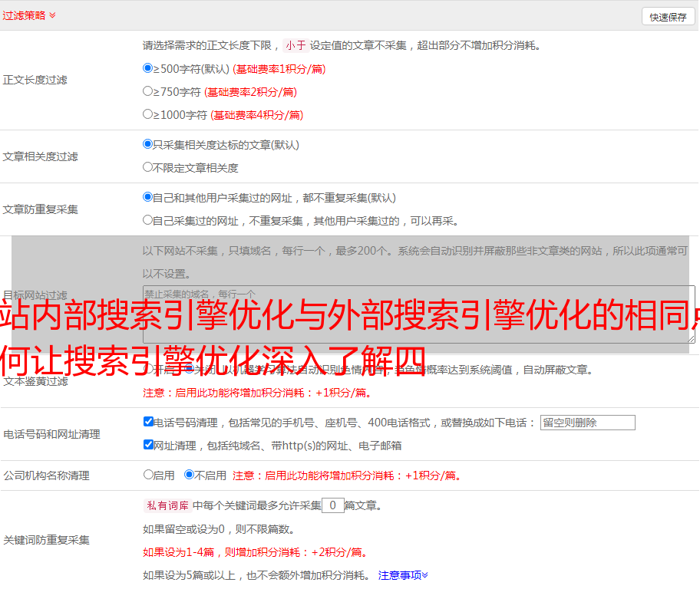700x589 pixels.
Task: Select 只采集相关度达标的文章 option
Action: 148,144
